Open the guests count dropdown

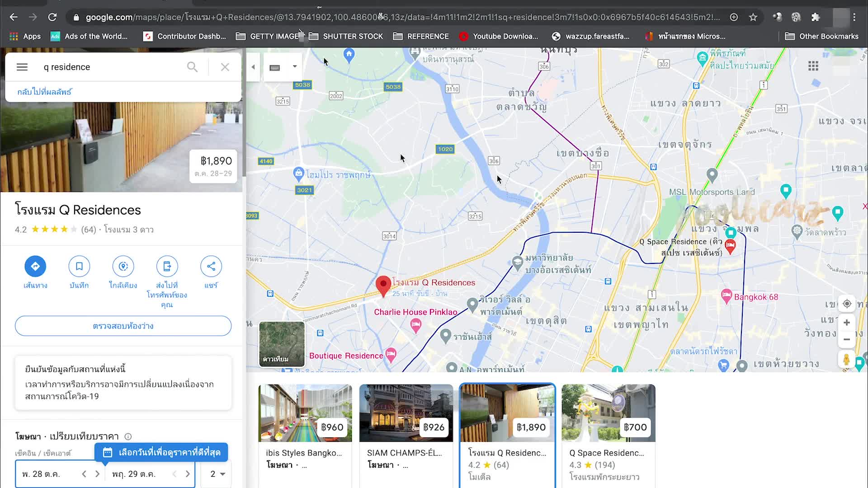point(217,474)
